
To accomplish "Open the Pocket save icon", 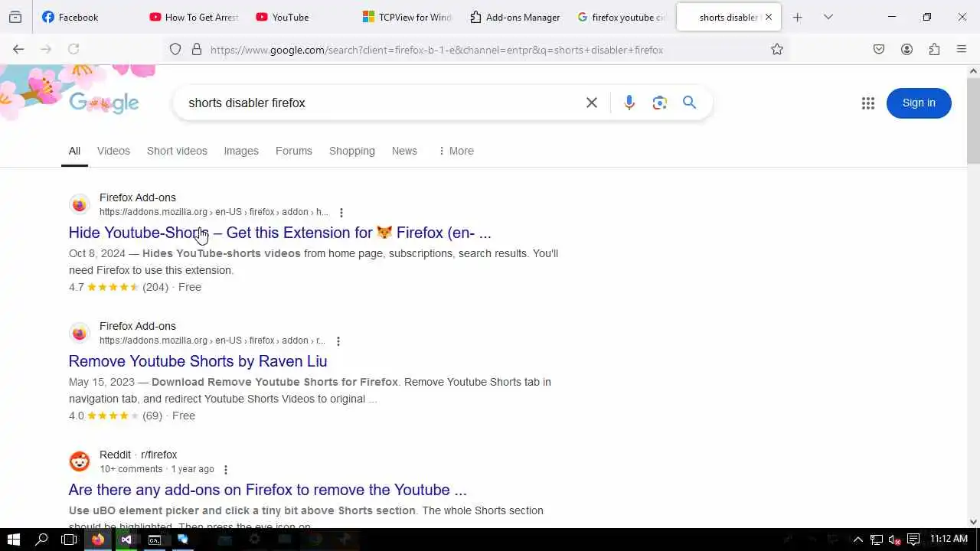I will pos(879,49).
